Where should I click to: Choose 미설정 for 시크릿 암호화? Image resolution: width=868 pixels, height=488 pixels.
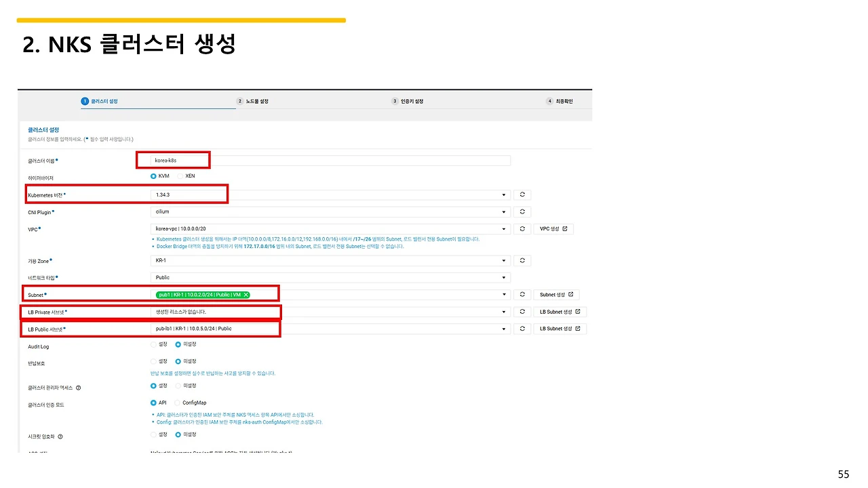(x=178, y=434)
